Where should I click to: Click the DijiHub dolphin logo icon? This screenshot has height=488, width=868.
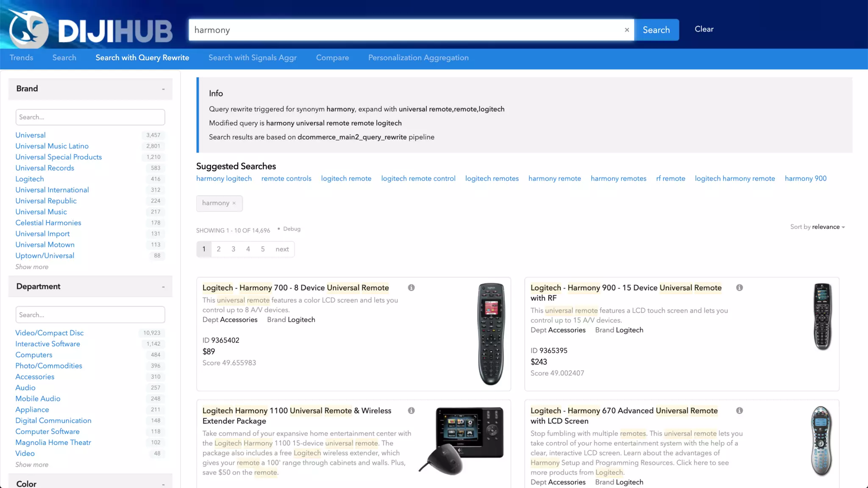pos(29,29)
